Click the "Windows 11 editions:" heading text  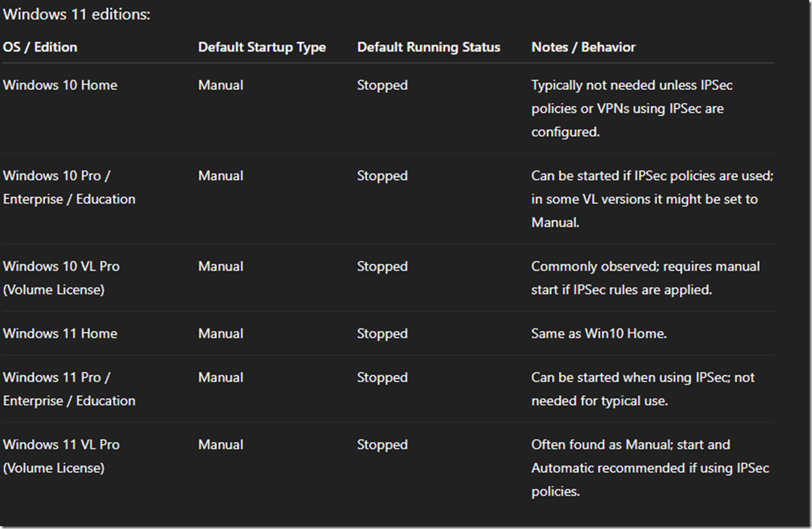pyautogui.click(x=77, y=15)
